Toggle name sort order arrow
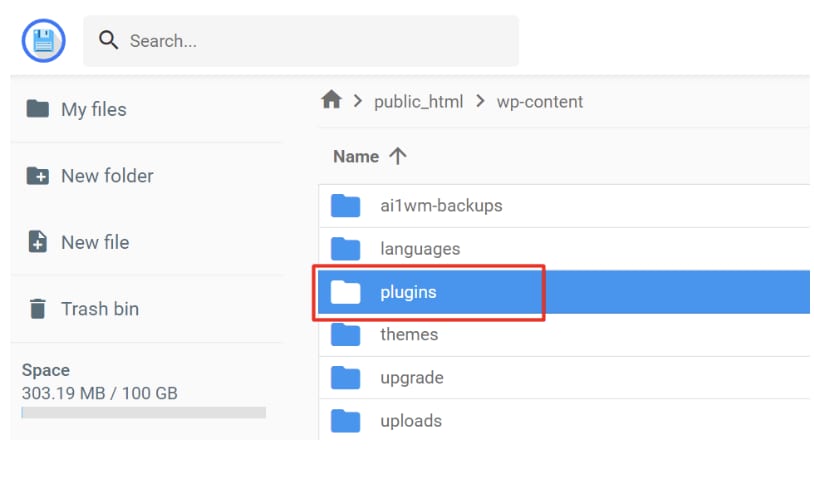 398,156
